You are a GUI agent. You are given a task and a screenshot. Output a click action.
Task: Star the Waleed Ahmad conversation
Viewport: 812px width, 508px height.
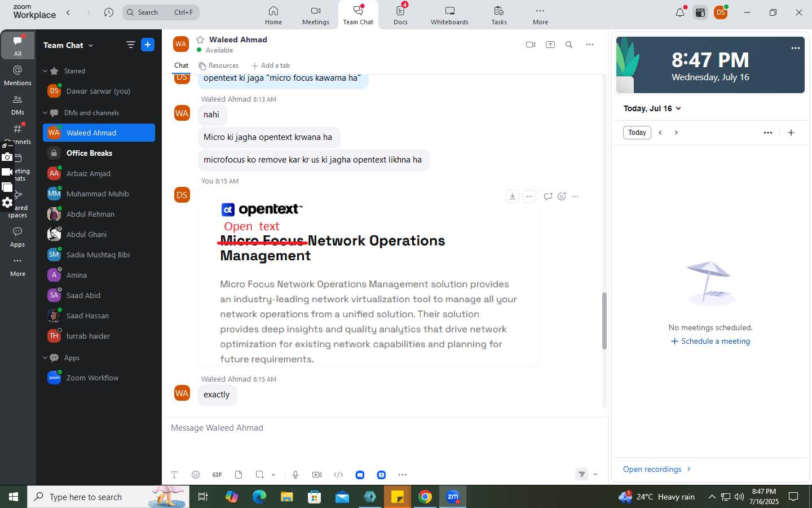(200, 40)
